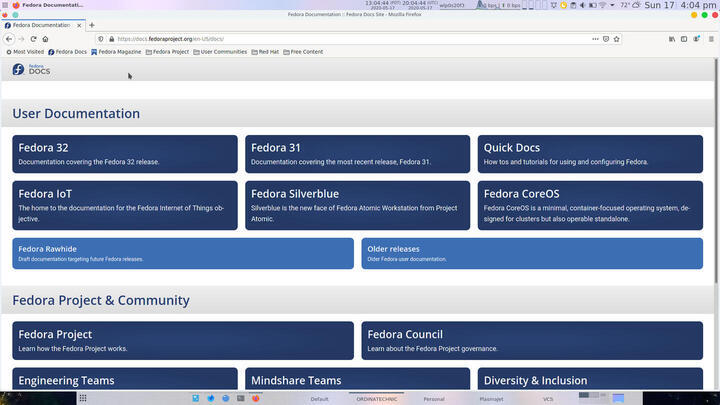Expand hidden system tray icons arrow
720x405 pixels.
pyautogui.click(x=612, y=5)
